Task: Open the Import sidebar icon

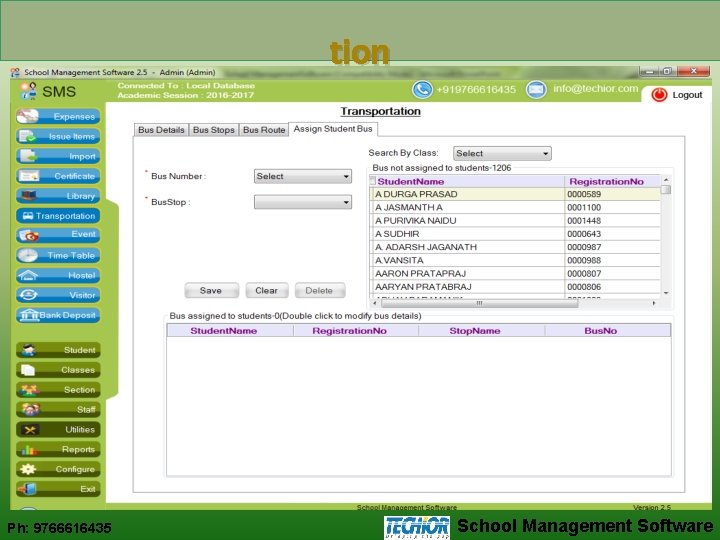Action: pos(28,156)
